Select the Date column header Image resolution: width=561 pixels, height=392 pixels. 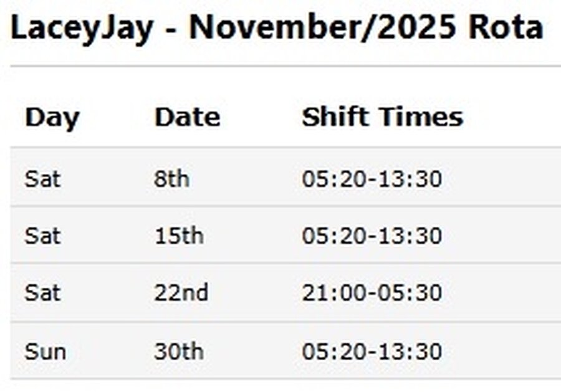[187, 117]
